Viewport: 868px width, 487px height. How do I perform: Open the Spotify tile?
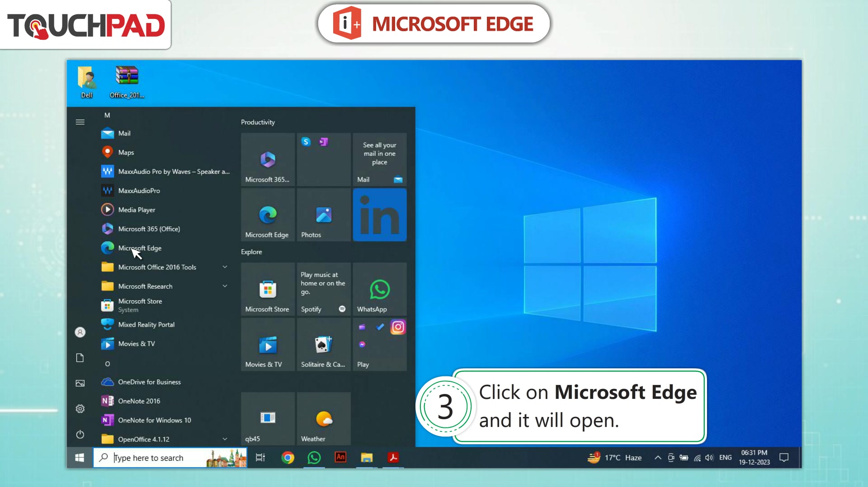[324, 289]
